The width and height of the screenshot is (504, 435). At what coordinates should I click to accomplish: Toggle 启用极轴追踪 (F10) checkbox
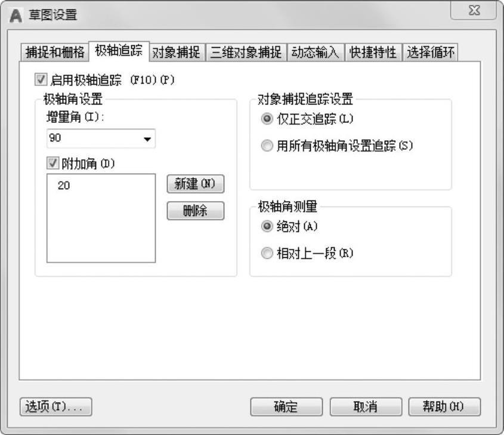pyautogui.click(x=41, y=80)
